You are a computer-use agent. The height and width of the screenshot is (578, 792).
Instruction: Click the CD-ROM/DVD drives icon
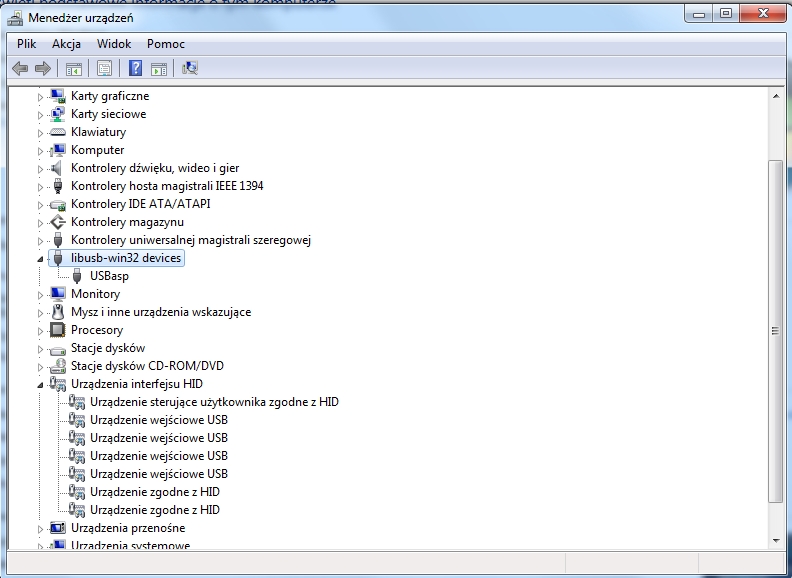pyautogui.click(x=58, y=366)
